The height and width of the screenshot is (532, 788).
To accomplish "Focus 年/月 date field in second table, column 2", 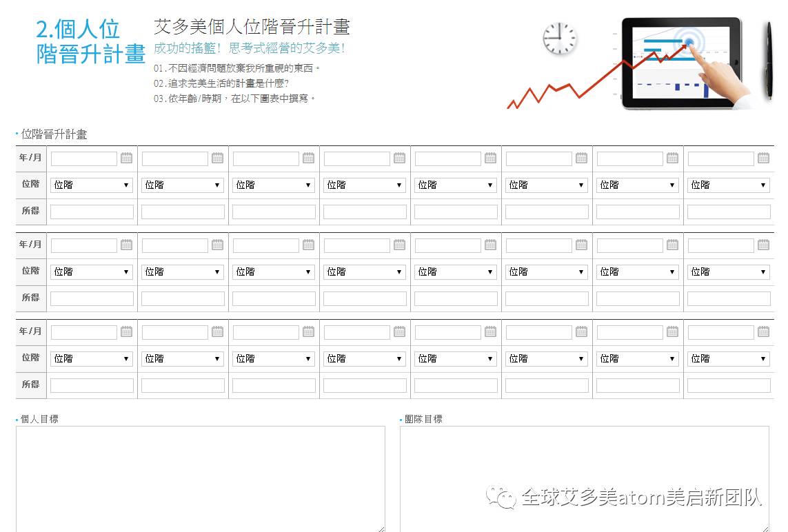I will (175, 245).
